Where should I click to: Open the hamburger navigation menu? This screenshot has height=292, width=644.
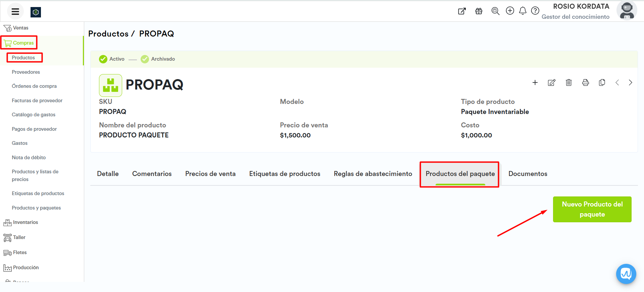click(15, 12)
